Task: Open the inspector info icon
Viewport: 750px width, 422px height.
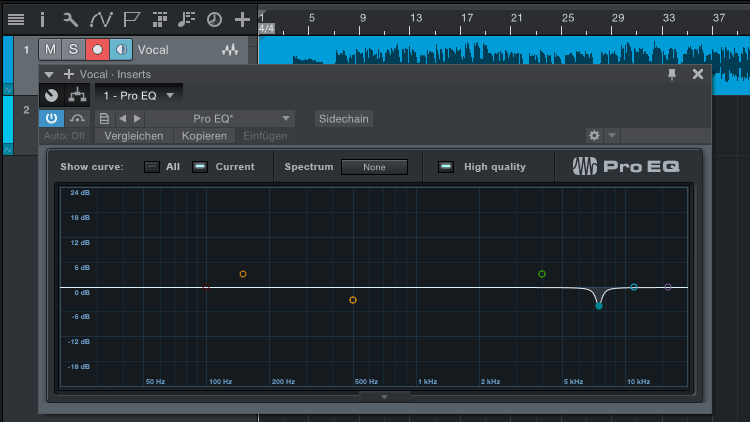Action: [x=42, y=20]
